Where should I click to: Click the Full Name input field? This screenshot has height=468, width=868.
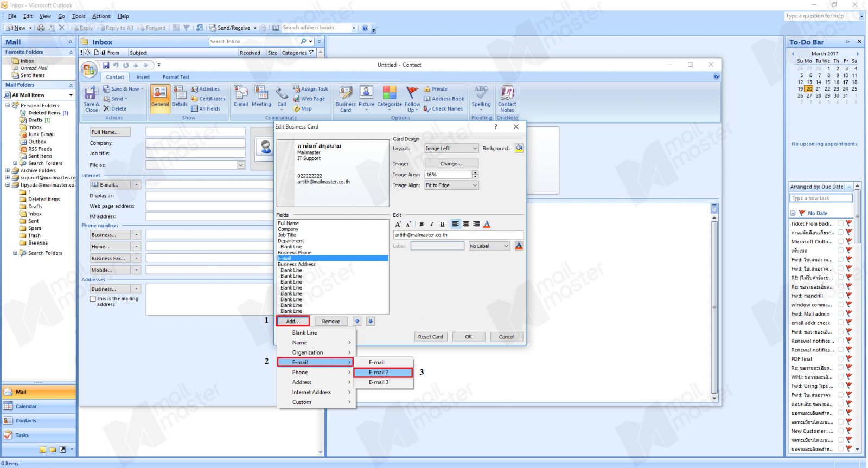pos(195,132)
